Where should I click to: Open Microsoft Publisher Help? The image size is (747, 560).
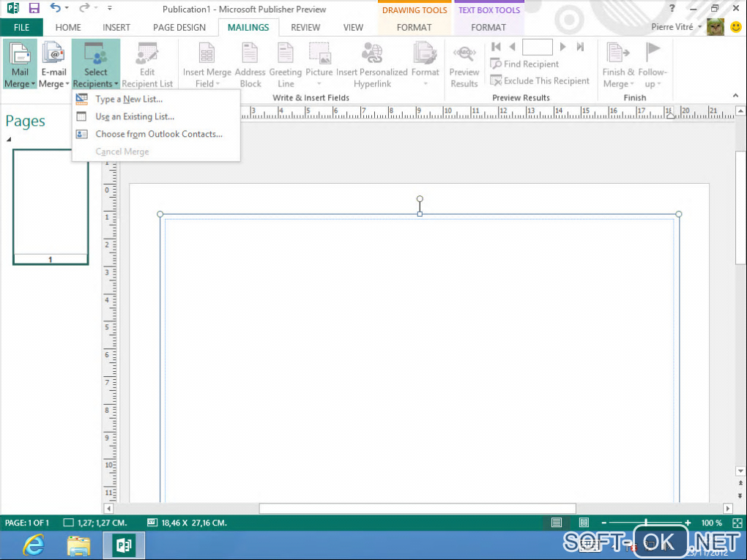(x=672, y=8)
